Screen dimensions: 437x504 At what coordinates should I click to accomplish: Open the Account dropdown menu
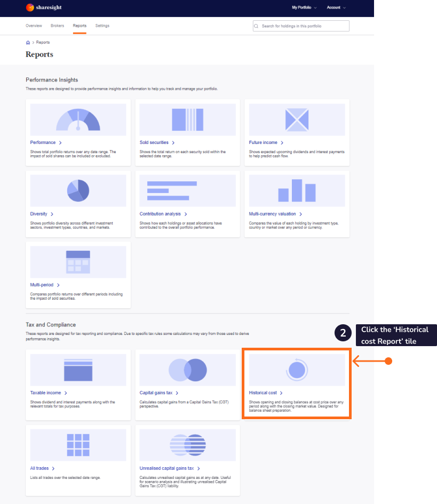click(x=336, y=7)
